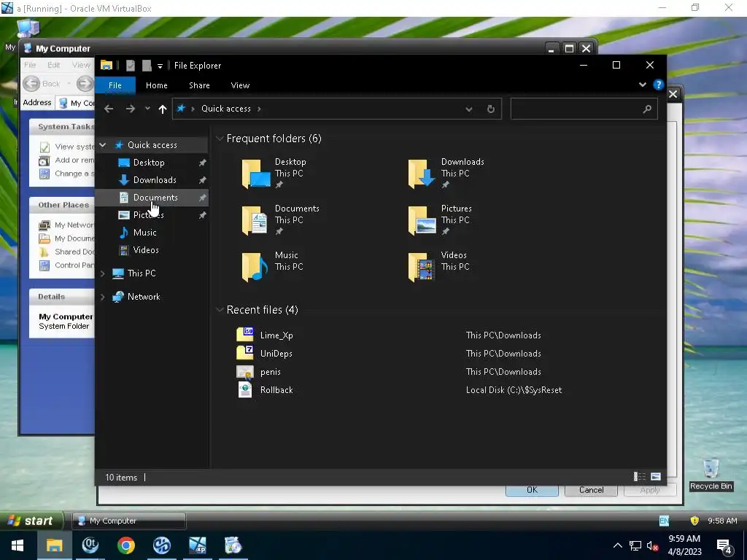Click the address bar Refresh icon

(x=491, y=109)
